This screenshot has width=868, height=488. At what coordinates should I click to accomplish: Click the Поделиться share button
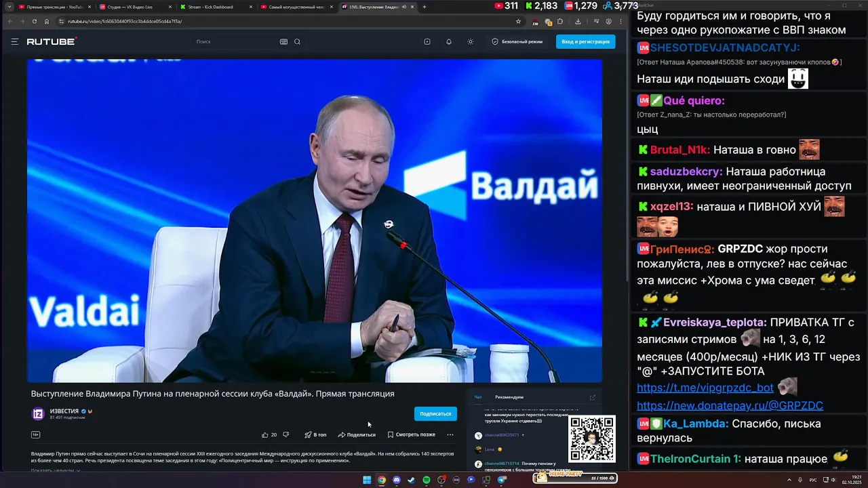click(357, 434)
